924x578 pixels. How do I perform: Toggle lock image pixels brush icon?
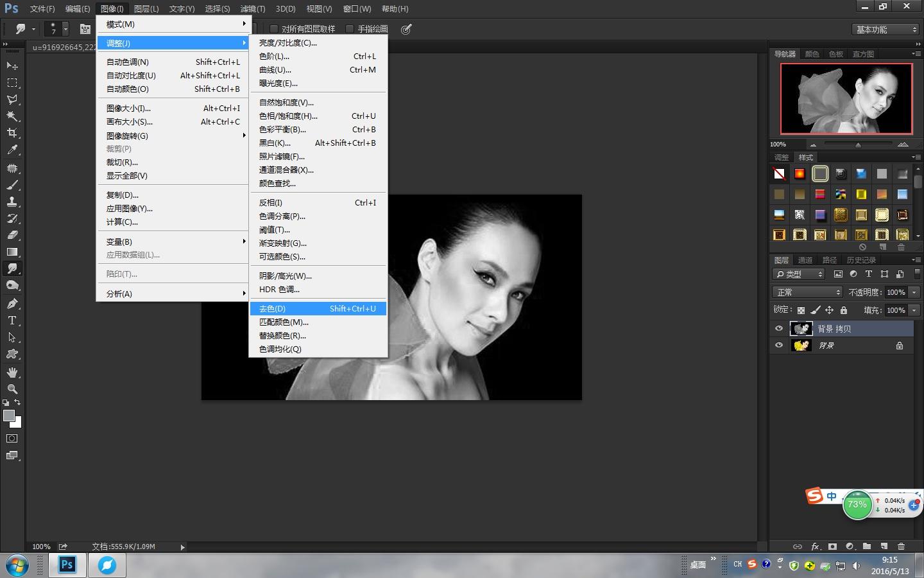pos(815,310)
